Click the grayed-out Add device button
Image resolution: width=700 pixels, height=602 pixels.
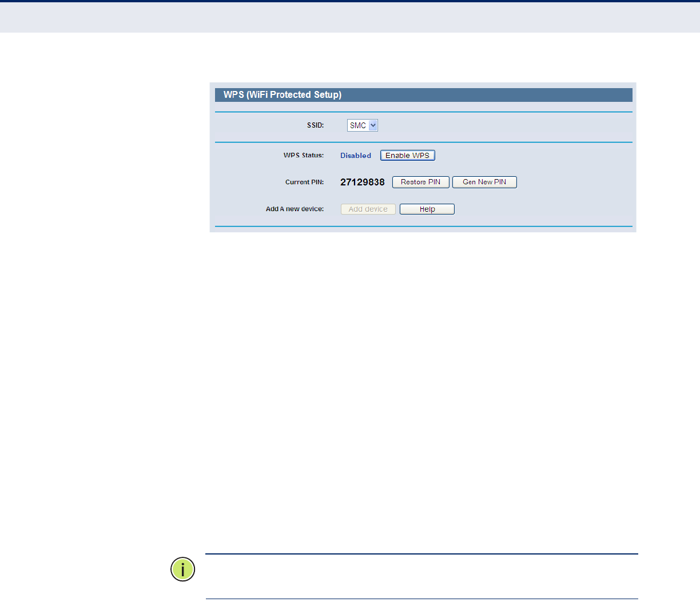(368, 209)
